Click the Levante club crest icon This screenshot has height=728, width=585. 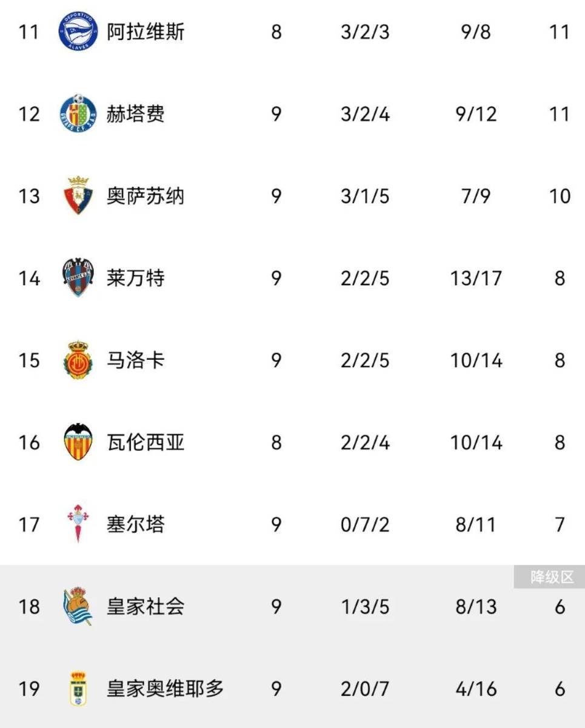point(78,278)
